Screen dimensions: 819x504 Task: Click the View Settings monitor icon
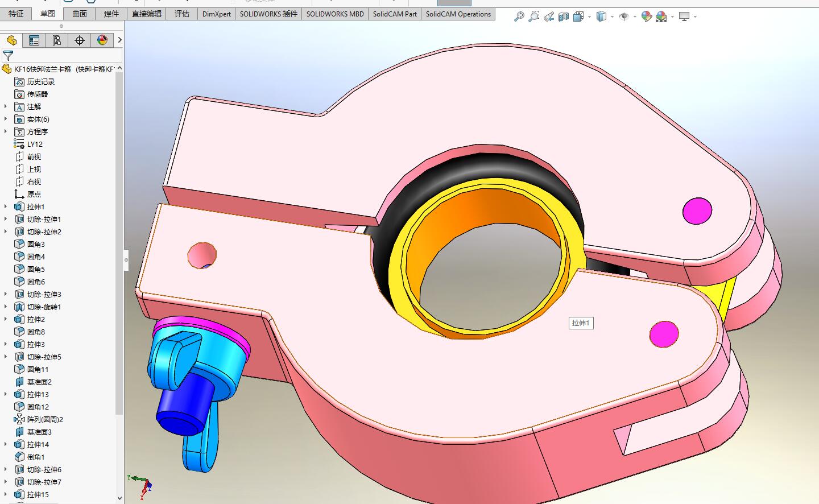[x=684, y=17]
